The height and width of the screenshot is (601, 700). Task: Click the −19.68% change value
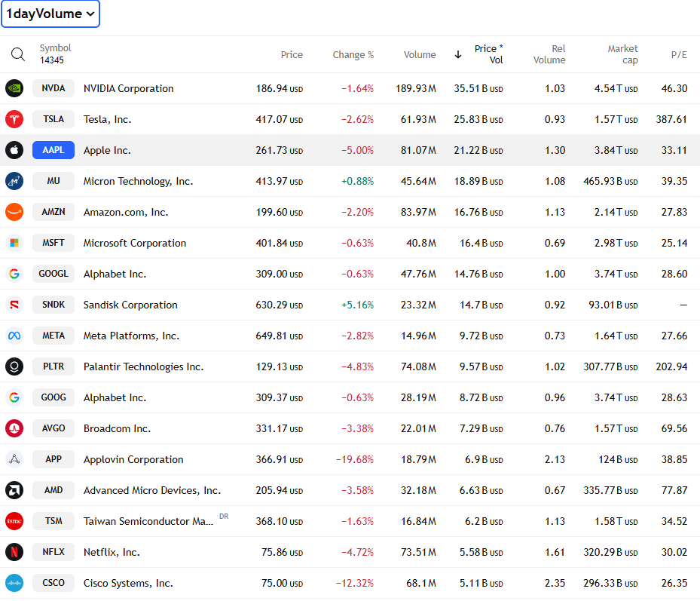pyautogui.click(x=355, y=459)
